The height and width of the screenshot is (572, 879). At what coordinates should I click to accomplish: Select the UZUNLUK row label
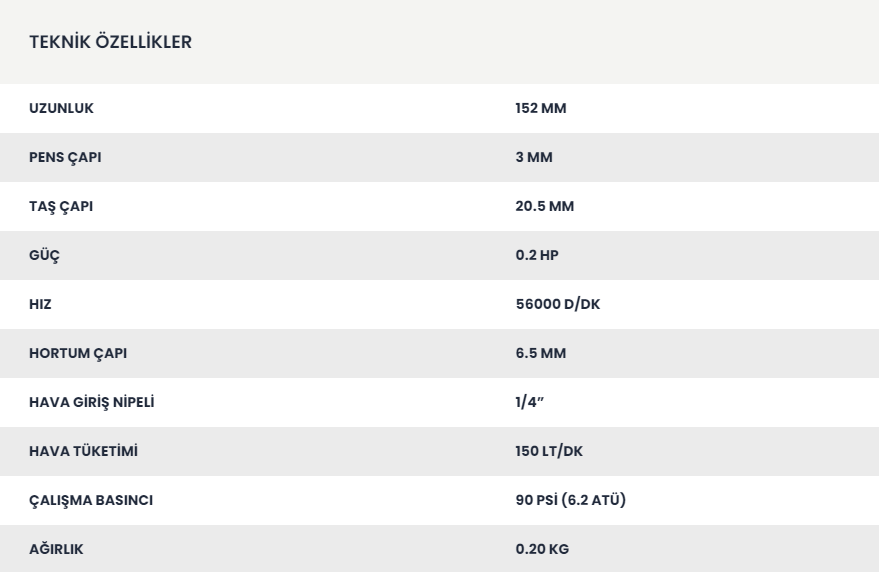pos(61,108)
